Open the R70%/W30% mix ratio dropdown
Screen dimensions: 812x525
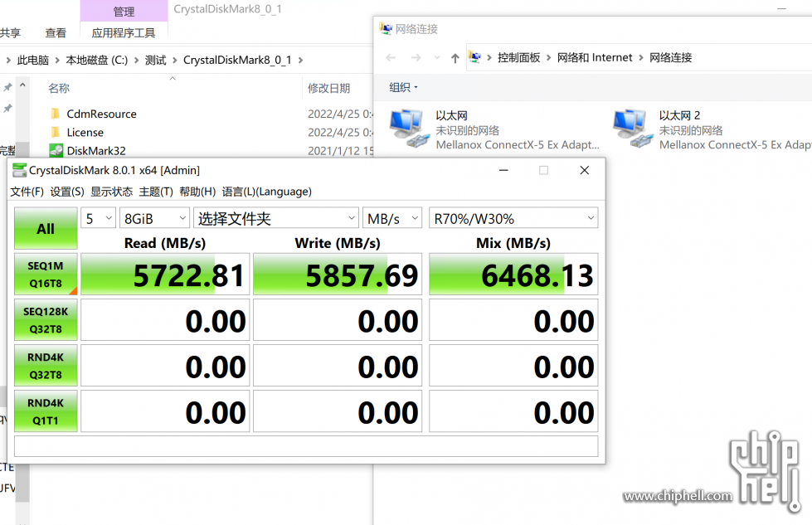(513, 218)
